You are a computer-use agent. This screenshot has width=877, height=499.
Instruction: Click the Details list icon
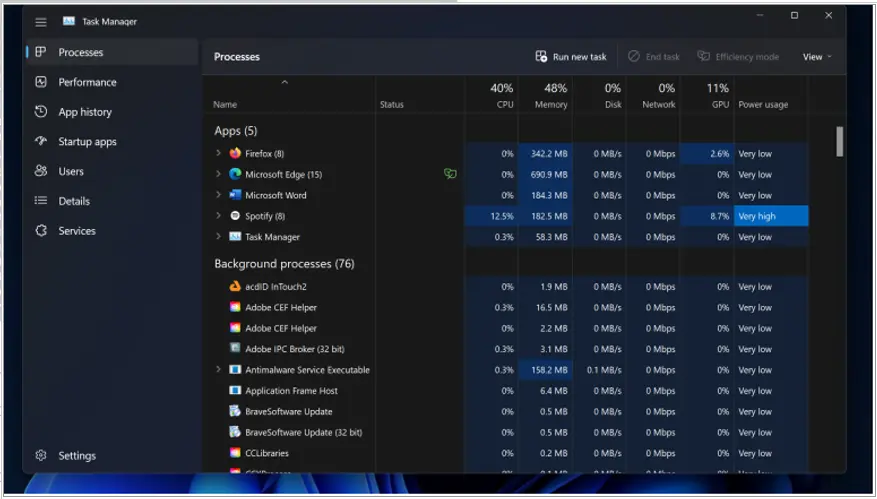point(41,200)
